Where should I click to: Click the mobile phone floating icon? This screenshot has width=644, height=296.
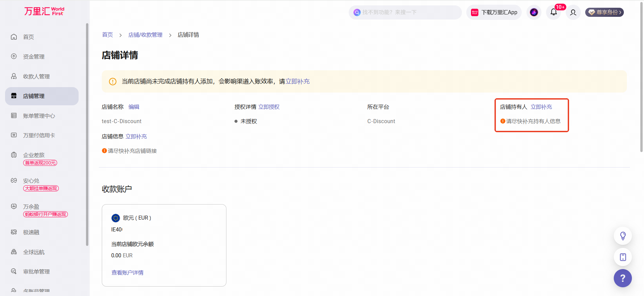623,257
